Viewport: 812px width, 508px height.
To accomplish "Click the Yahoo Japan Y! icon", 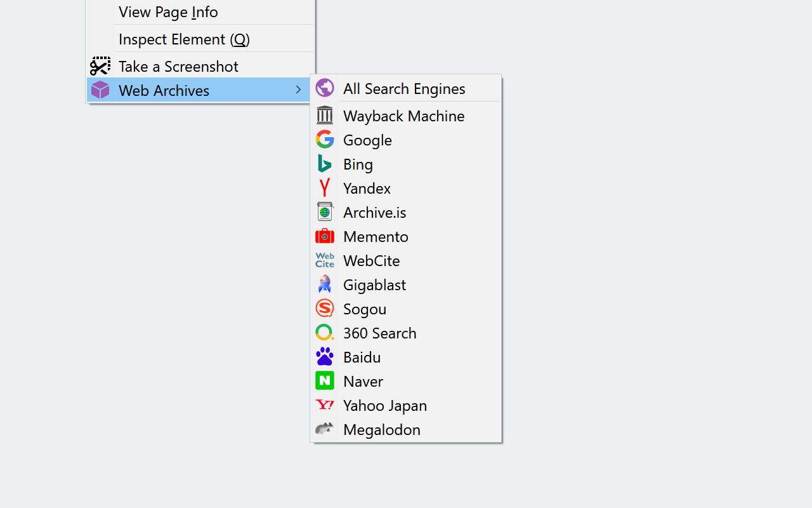I will [325, 404].
